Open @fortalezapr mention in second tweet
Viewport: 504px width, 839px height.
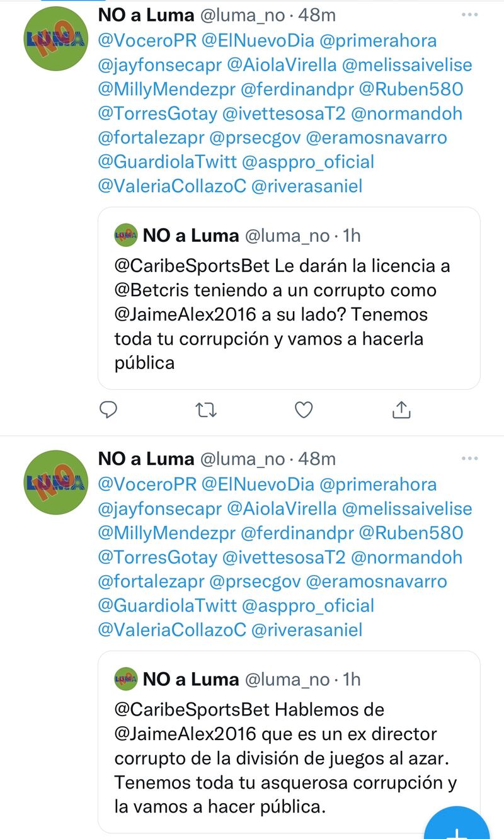pos(151,581)
